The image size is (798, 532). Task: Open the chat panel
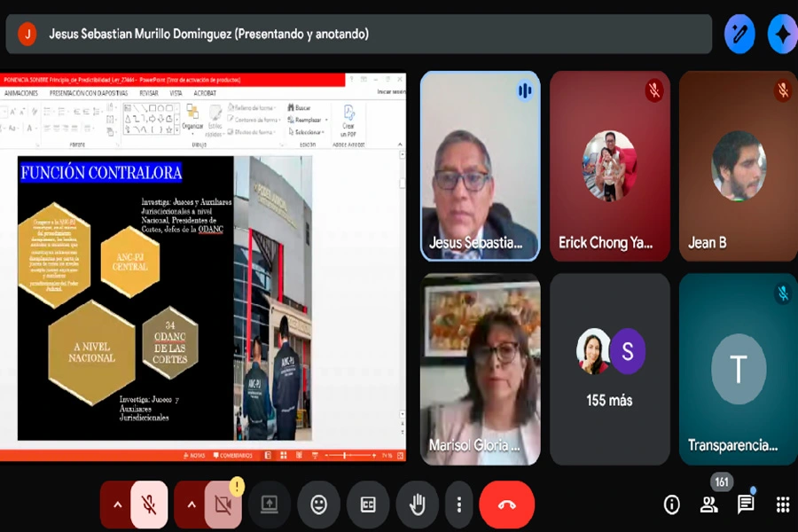[747, 505]
